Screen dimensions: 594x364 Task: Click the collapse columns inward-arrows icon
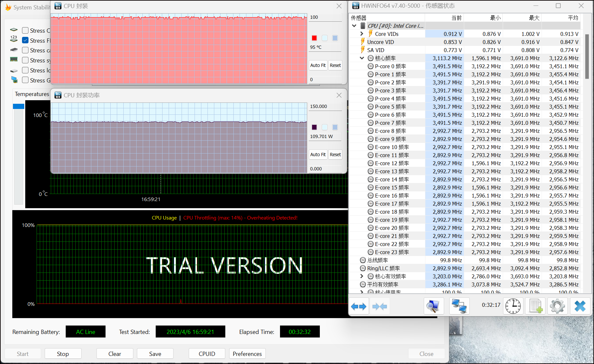click(x=379, y=306)
